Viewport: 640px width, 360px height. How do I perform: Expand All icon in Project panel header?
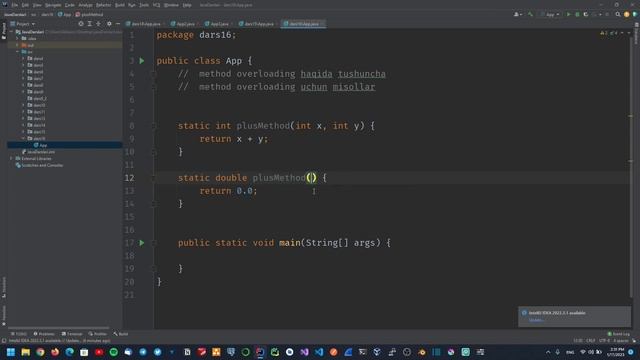coord(89,24)
